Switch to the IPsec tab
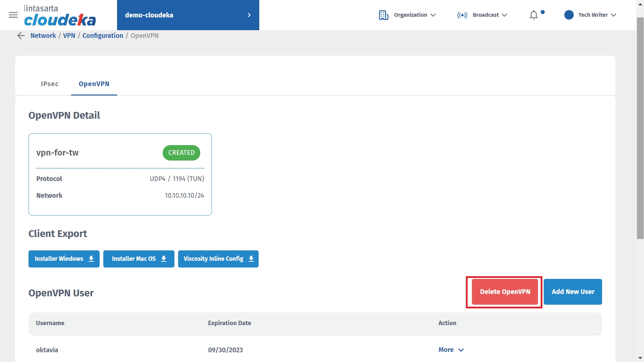 point(50,84)
